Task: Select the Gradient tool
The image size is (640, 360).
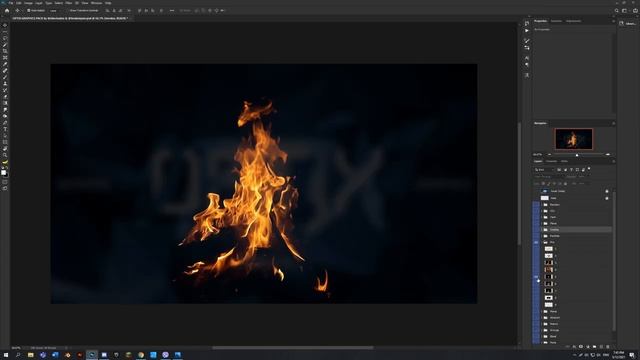Action: [x=5, y=103]
